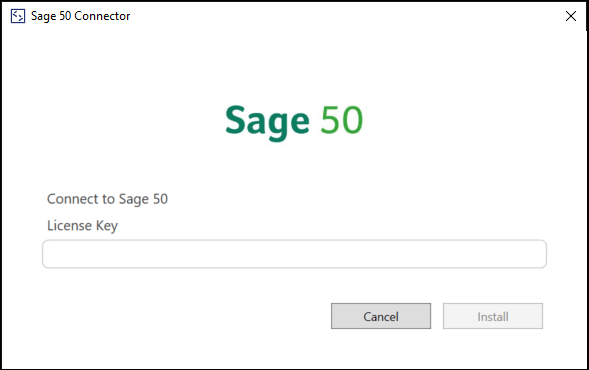Place cursor in the License Key box
The width and height of the screenshot is (589, 370).
click(x=294, y=254)
